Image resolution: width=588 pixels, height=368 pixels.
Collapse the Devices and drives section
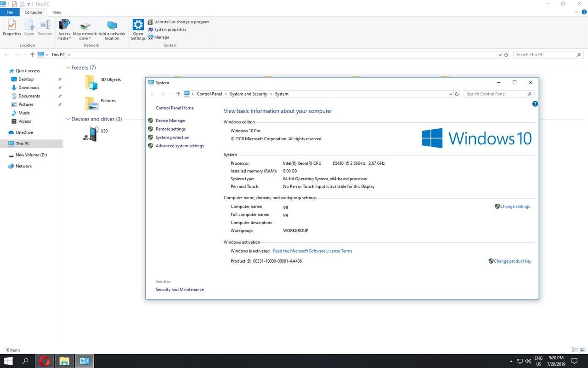click(x=68, y=119)
